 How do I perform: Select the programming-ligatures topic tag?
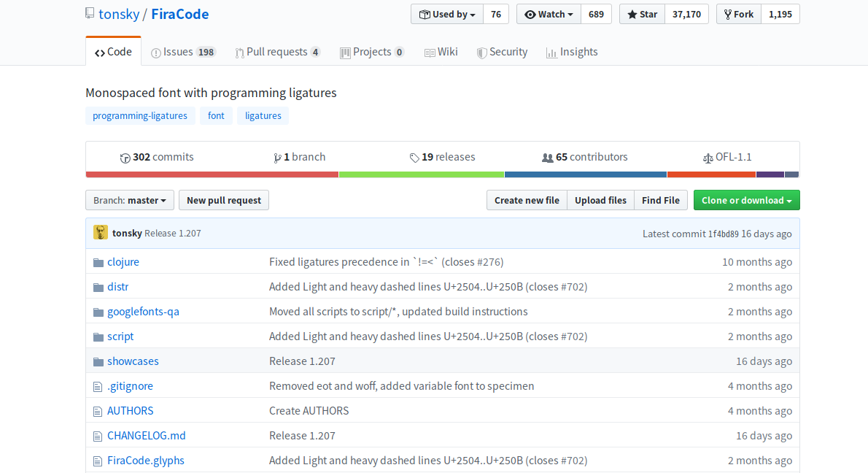pos(140,115)
